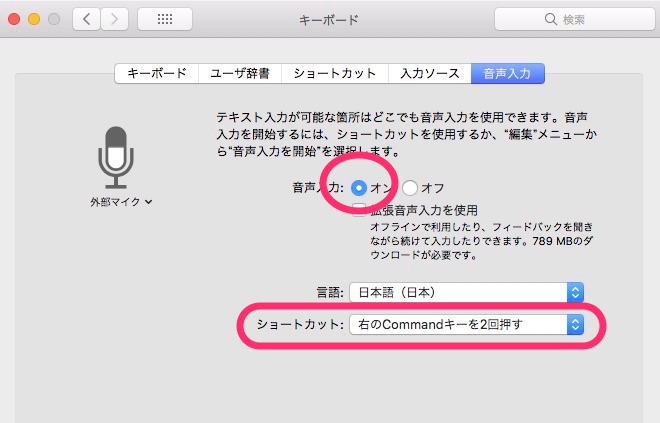Click the 検索 search field

coord(575,19)
